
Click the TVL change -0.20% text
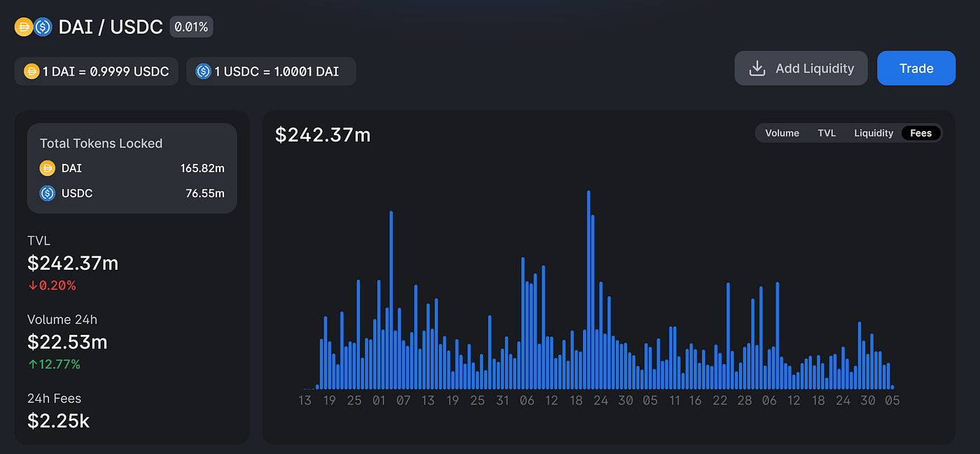(x=52, y=286)
